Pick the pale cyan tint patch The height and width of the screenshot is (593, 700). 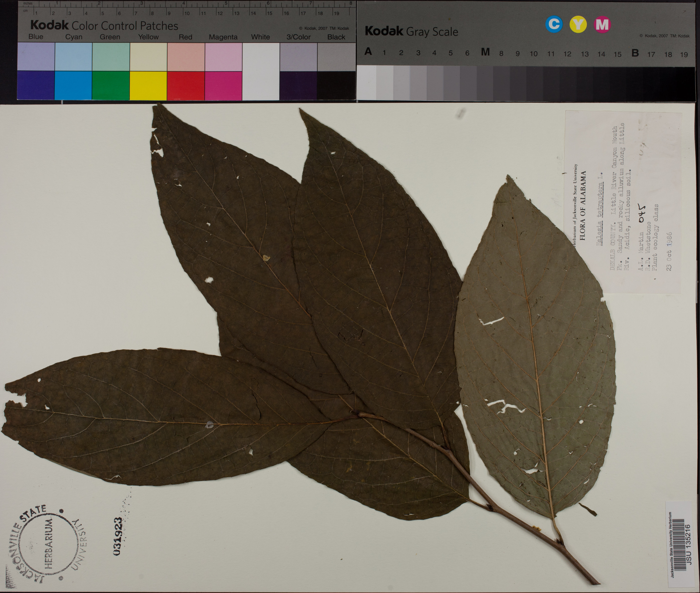[73, 56]
